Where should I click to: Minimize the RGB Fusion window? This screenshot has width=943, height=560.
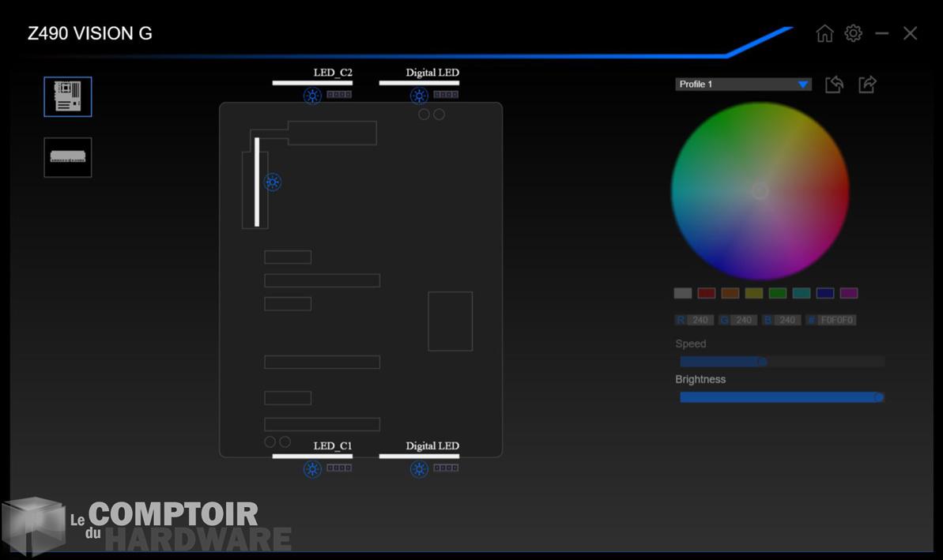click(x=881, y=33)
